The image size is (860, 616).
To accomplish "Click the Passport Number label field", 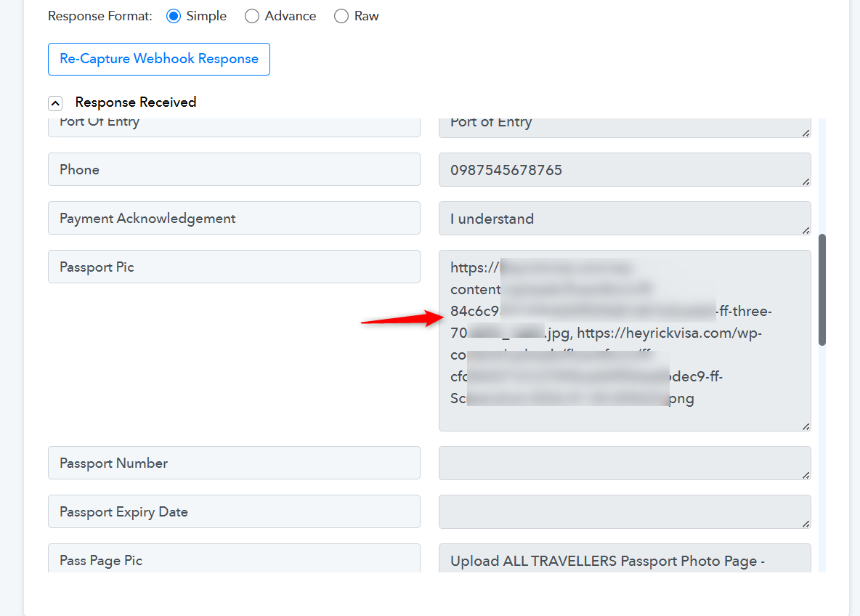I will click(x=234, y=463).
